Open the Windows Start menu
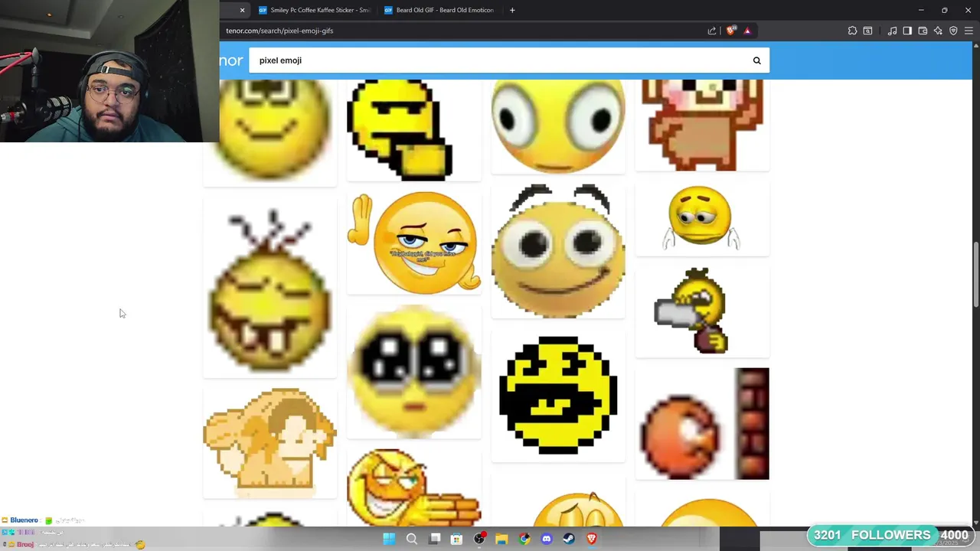 [x=389, y=539]
